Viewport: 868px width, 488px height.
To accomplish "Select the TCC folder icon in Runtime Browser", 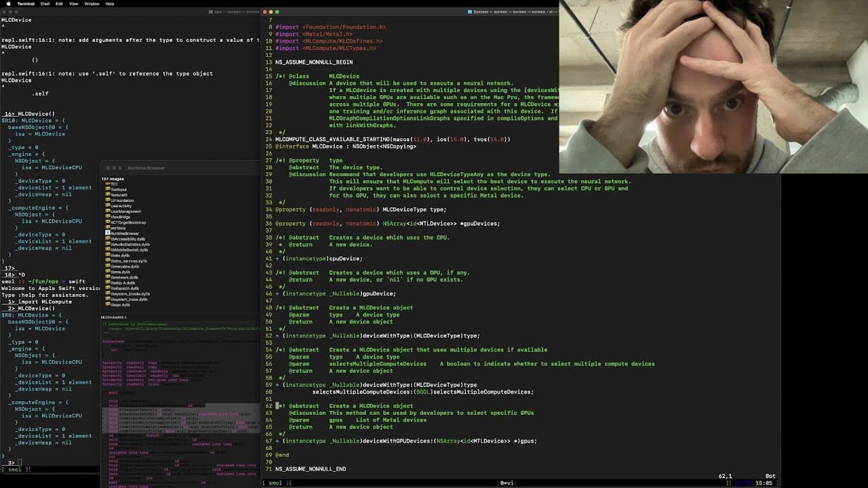I will [108, 184].
